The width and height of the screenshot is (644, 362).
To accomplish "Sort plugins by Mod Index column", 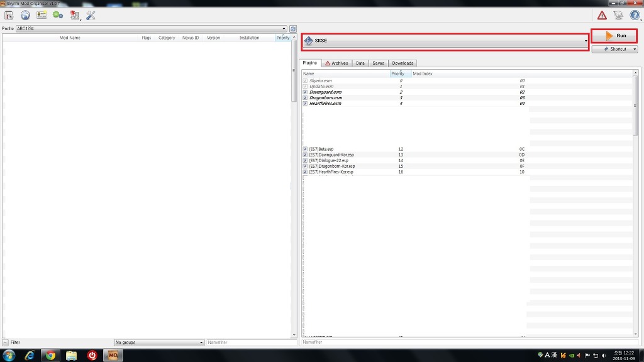I will coord(522,74).
